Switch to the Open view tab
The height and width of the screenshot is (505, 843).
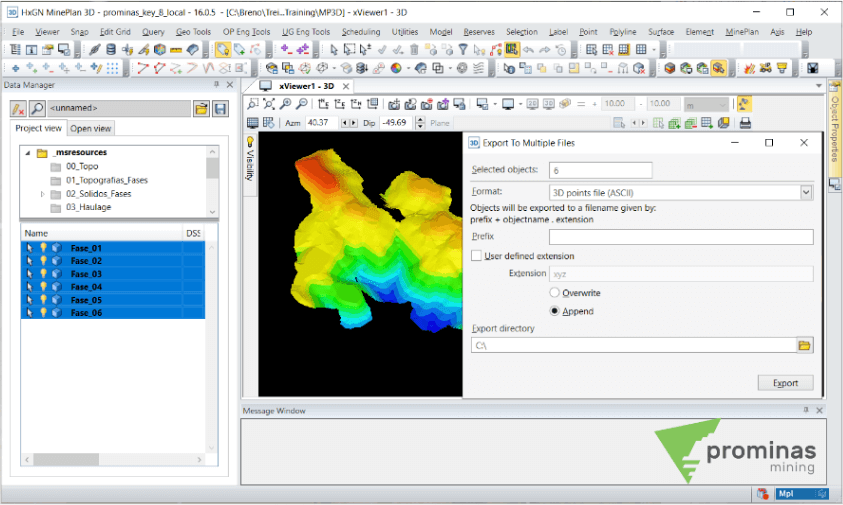[90, 129]
